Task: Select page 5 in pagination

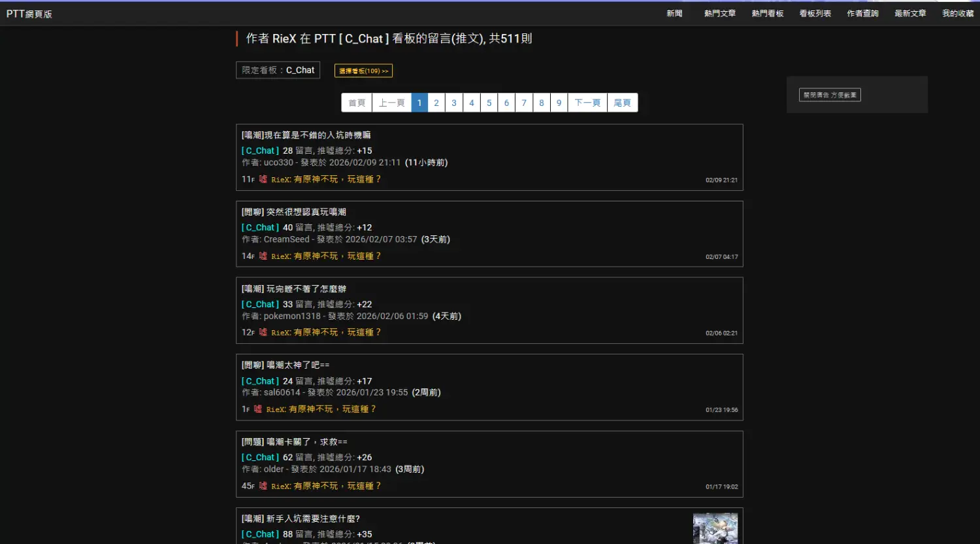Action: pos(489,103)
